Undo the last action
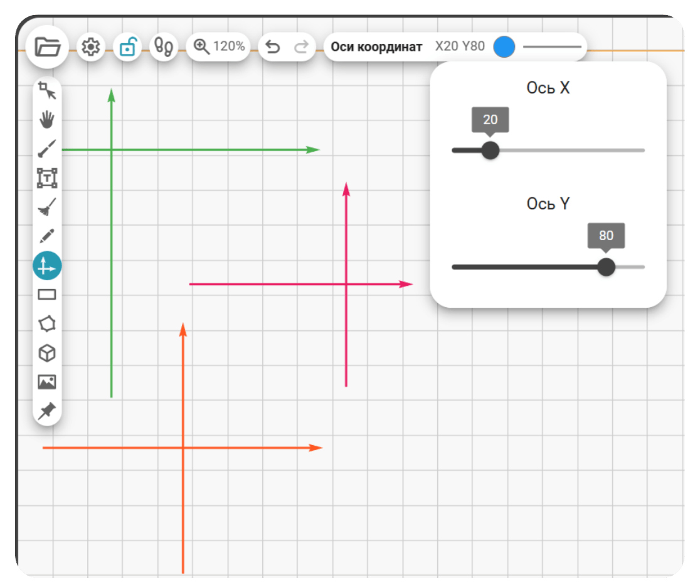 click(273, 46)
